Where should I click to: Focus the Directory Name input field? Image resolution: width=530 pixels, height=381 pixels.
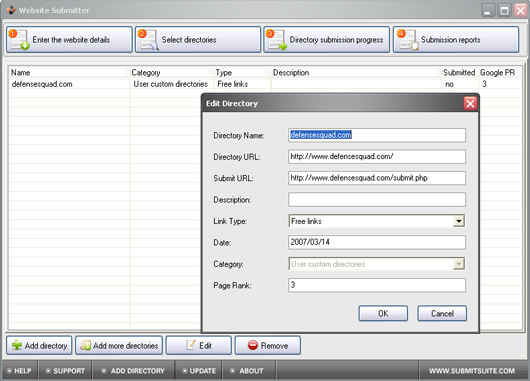point(377,135)
